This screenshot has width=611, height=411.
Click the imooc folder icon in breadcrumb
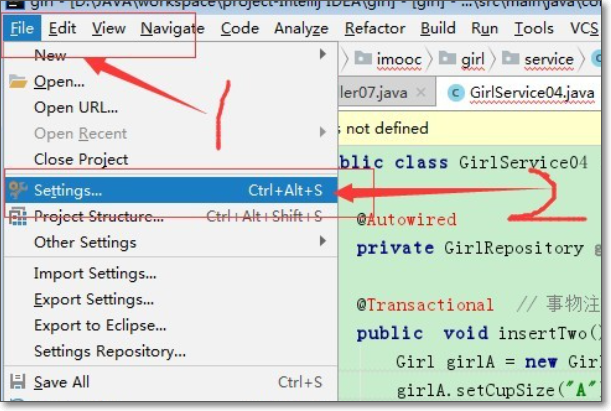pos(360,60)
